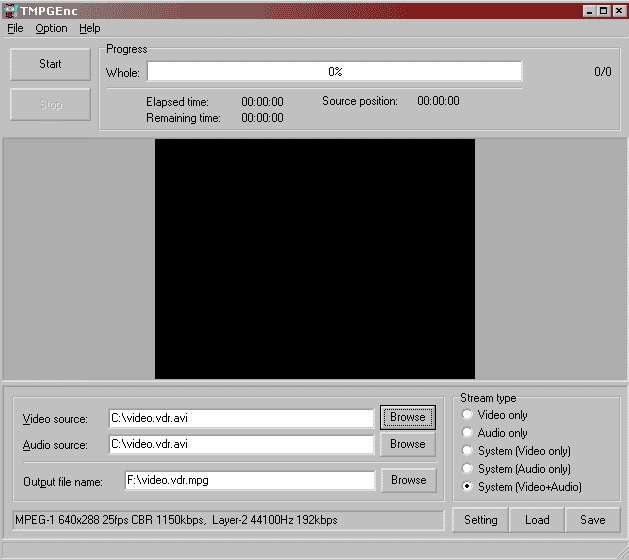Click the Video source path field
This screenshot has width=629, height=560.
241,418
